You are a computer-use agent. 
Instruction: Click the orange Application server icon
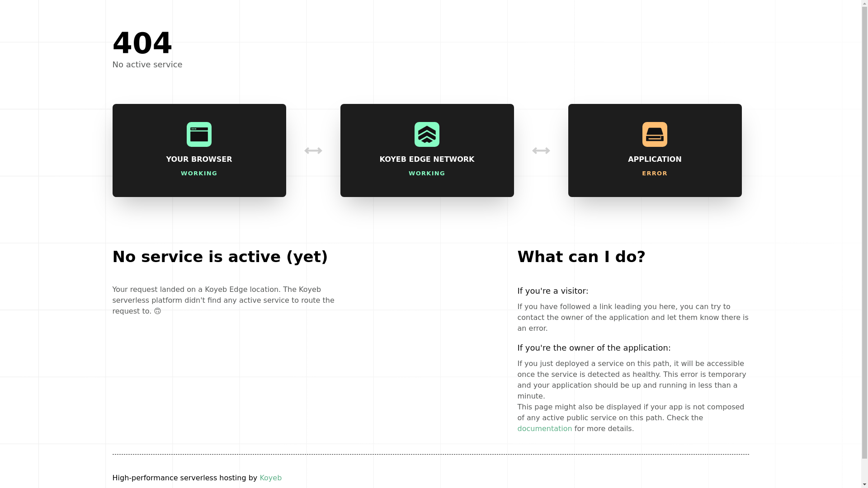(x=655, y=134)
